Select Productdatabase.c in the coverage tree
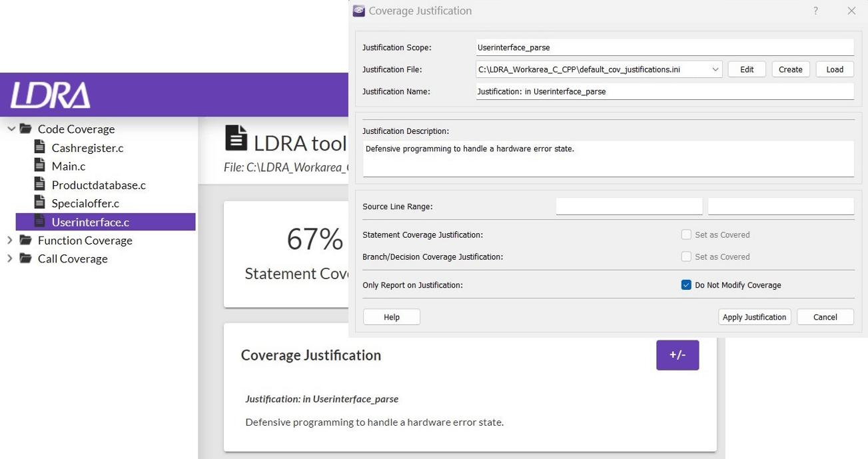Image resolution: width=868 pixels, height=459 pixels. point(99,185)
